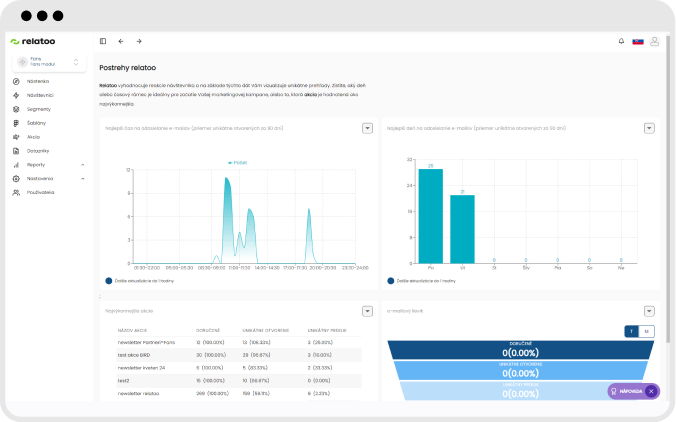This screenshot has height=422, width=676.
Task: Click the Segmenty icon
Action: point(16,109)
